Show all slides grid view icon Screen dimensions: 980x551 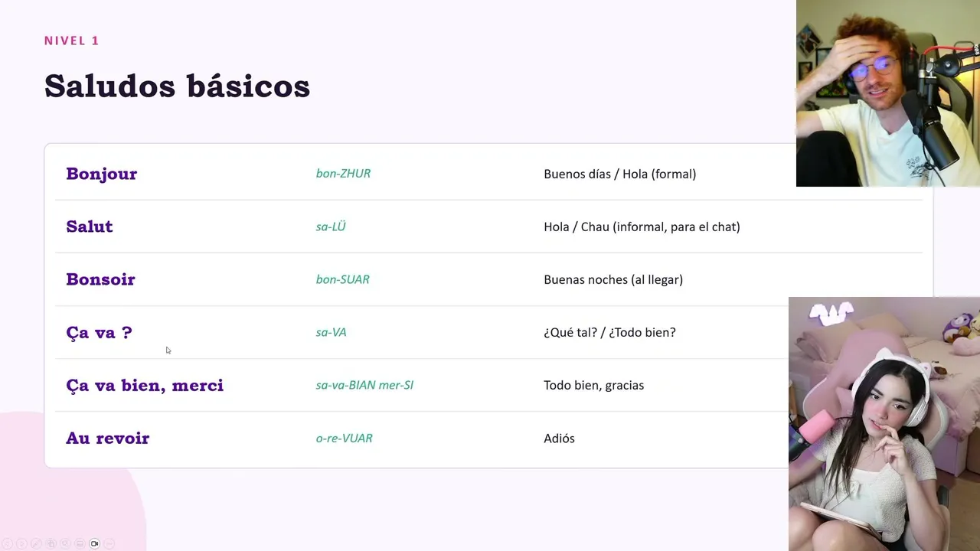[51, 543]
